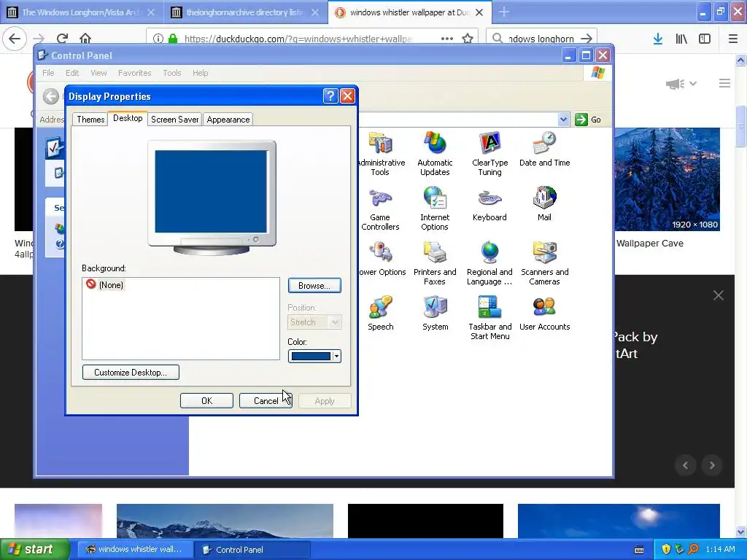The width and height of the screenshot is (747, 560).
Task: Expand the Control Panel address bar dropdown
Action: tap(564, 120)
